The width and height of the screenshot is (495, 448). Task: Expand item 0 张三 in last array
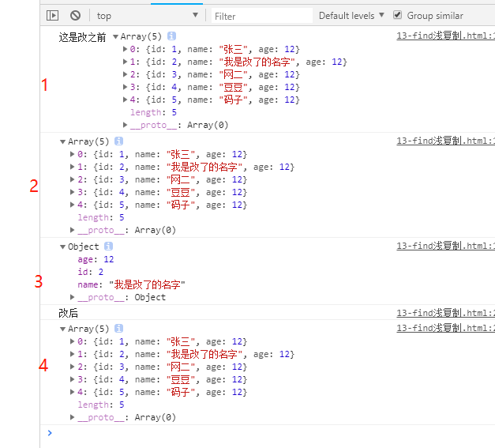pos(73,341)
